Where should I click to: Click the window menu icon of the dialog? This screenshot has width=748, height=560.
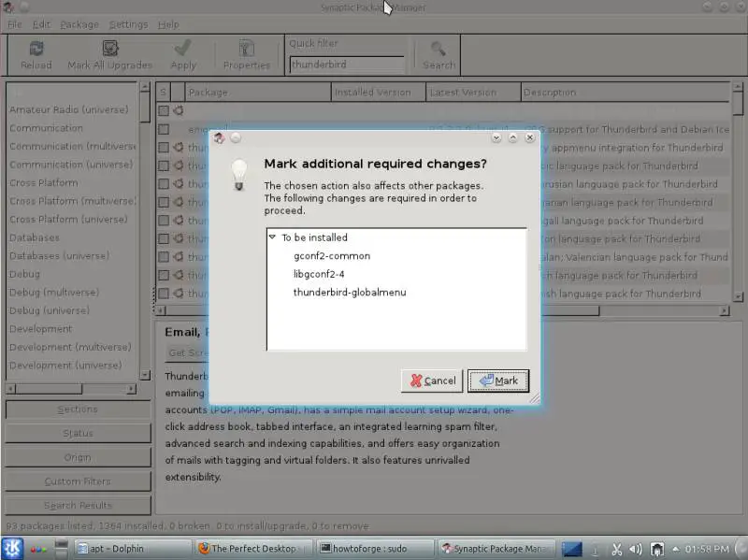click(x=219, y=137)
